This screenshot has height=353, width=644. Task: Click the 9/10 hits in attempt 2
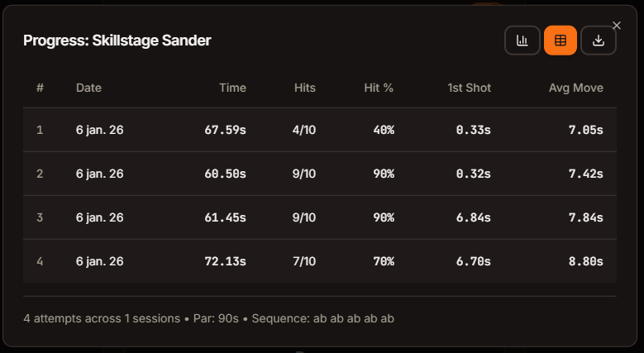click(x=304, y=174)
